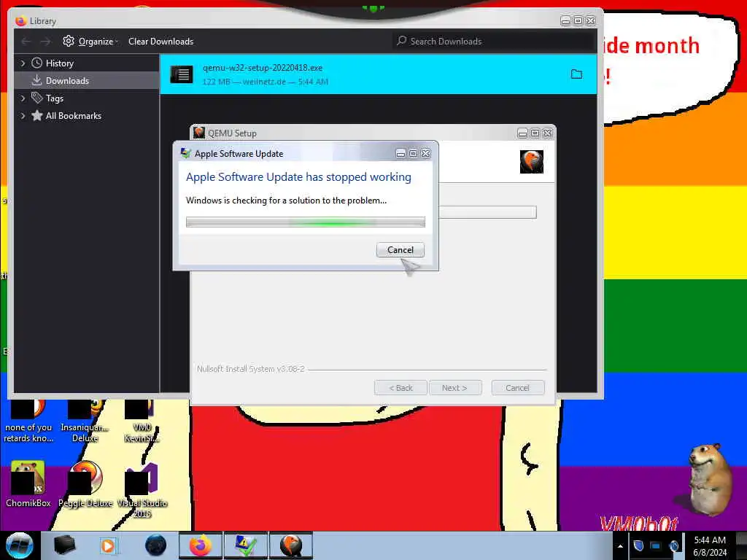Click the qemu download file type icon
Screen dimensions: 747x560
tap(182, 74)
